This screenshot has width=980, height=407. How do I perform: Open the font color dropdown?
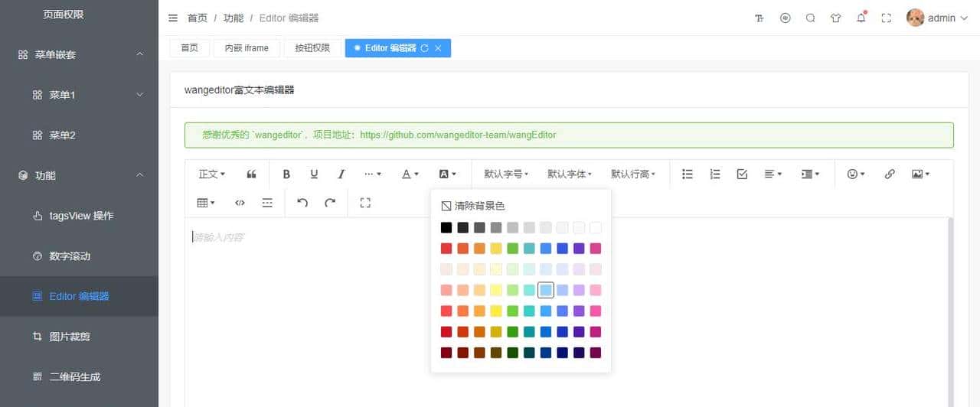point(410,174)
